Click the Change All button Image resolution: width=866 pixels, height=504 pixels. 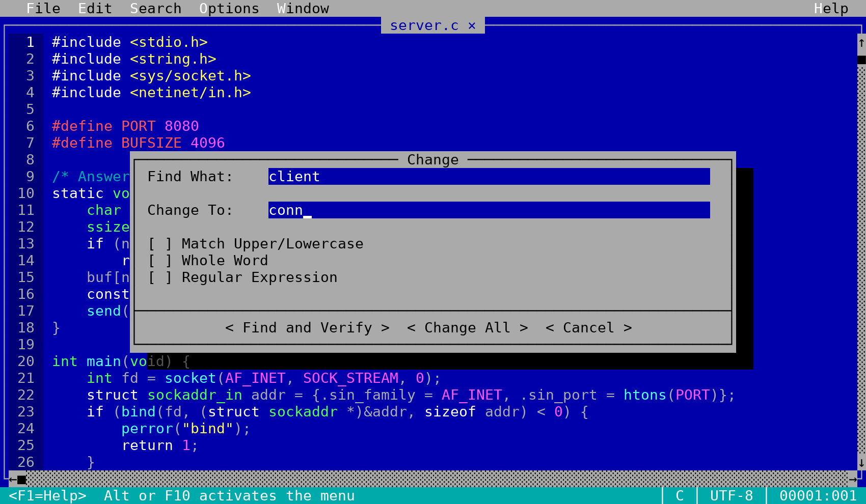[x=468, y=328]
